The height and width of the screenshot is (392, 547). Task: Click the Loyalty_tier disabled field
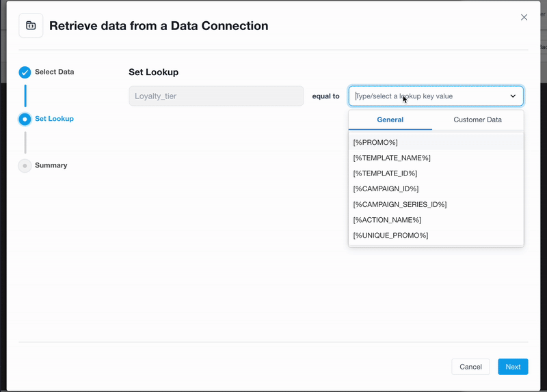(x=216, y=96)
